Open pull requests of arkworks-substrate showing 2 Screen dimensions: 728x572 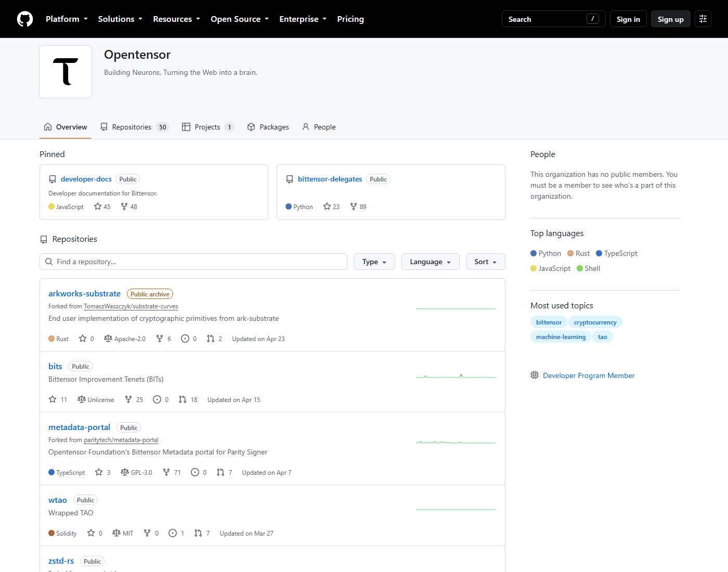click(214, 339)
